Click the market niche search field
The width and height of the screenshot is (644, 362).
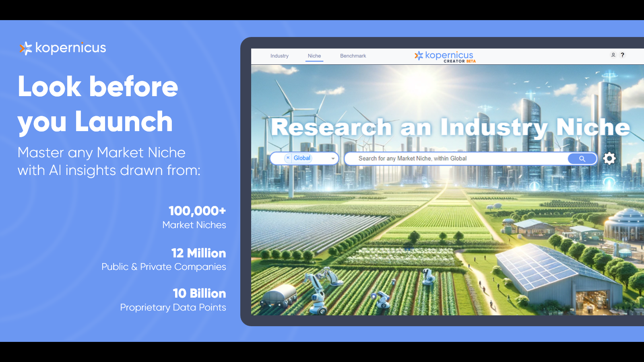[456, 158]
